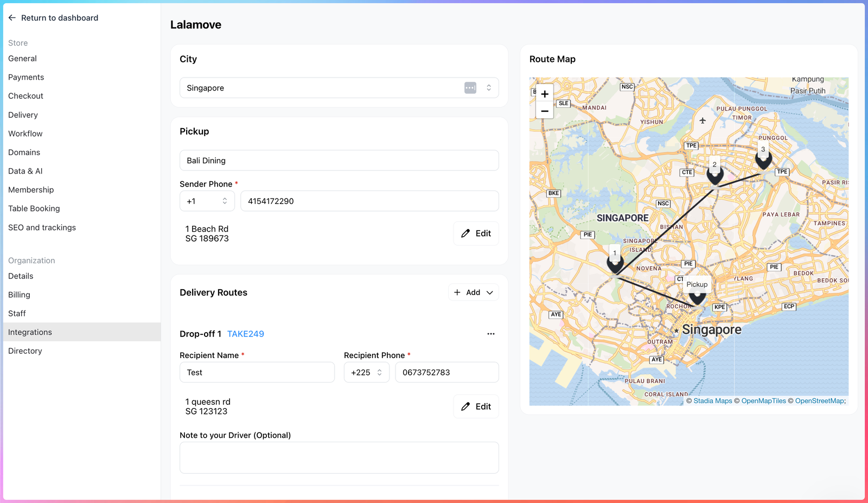868x503 pixels.
Task: Edit the pickup address 1 Beach Rd
Action: [x=476, y=233]
